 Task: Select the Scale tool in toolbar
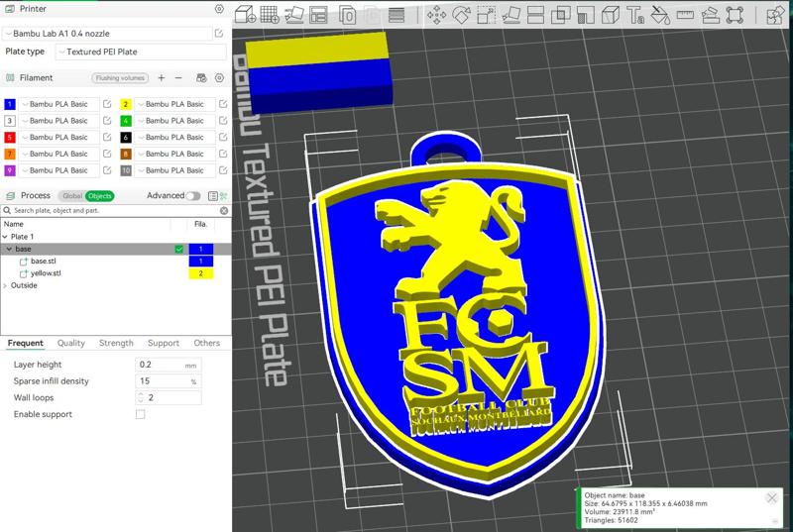pyautogui.click(x=486, y=15)
